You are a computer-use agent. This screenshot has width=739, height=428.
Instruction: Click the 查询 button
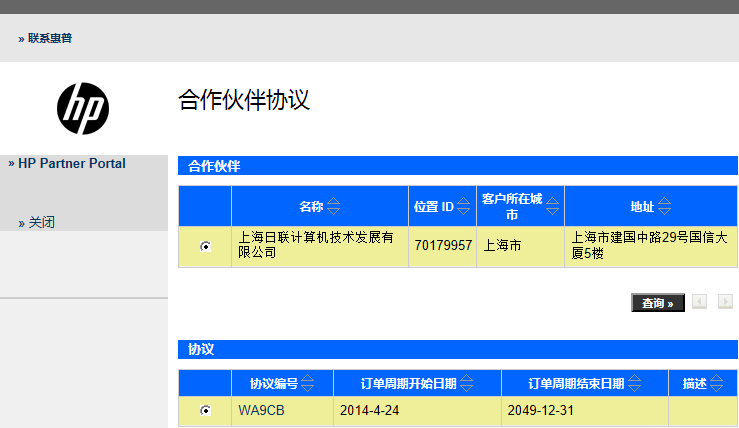[x=658, y=303]
